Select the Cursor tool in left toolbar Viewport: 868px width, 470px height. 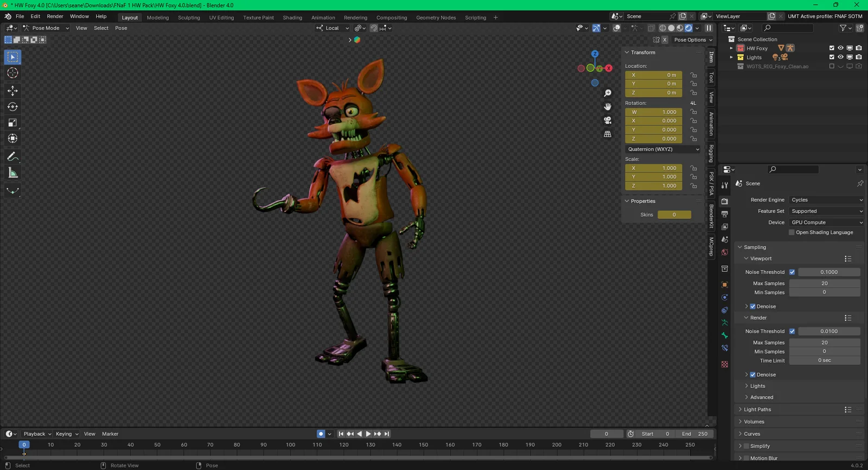[x=12, y=73]
